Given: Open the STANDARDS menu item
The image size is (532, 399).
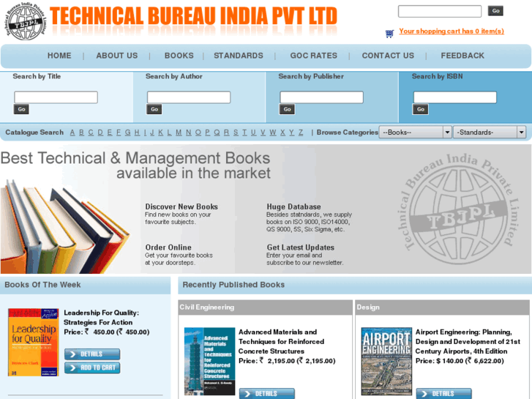Looking at the screenshot, I should (x=238, y=56).
